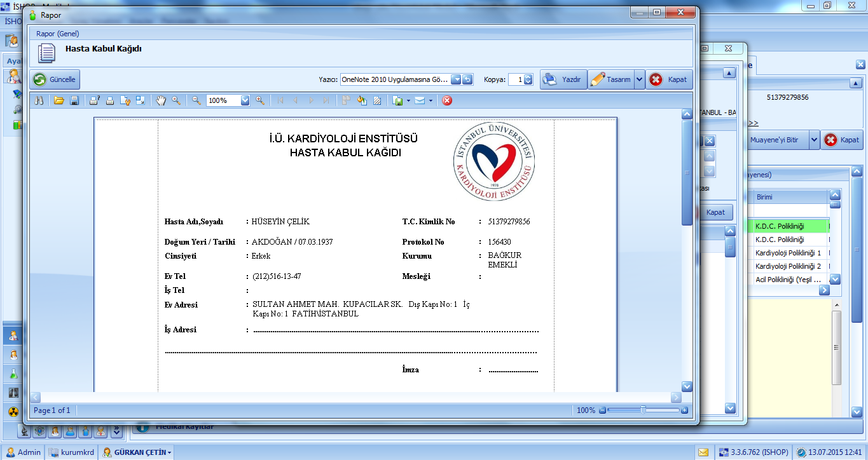Click the microscope icon in bottom sidebar strip

(x=25, y=431)
